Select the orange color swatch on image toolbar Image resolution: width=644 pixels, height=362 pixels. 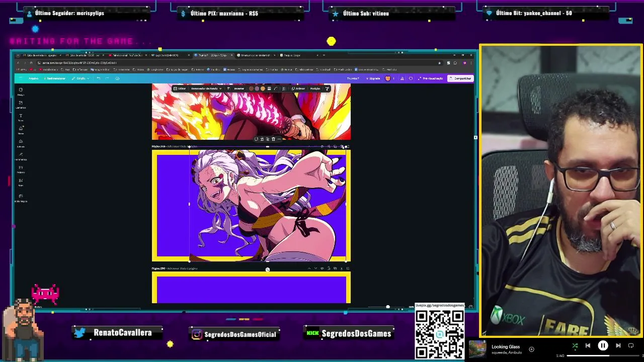click(x=263, y=88)
